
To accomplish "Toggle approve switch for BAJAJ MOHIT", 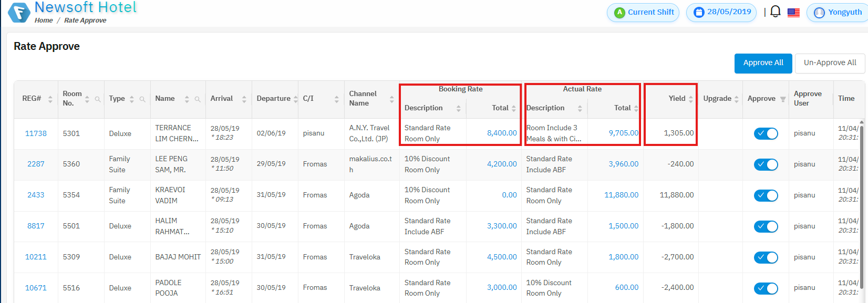I will (766, 257).
